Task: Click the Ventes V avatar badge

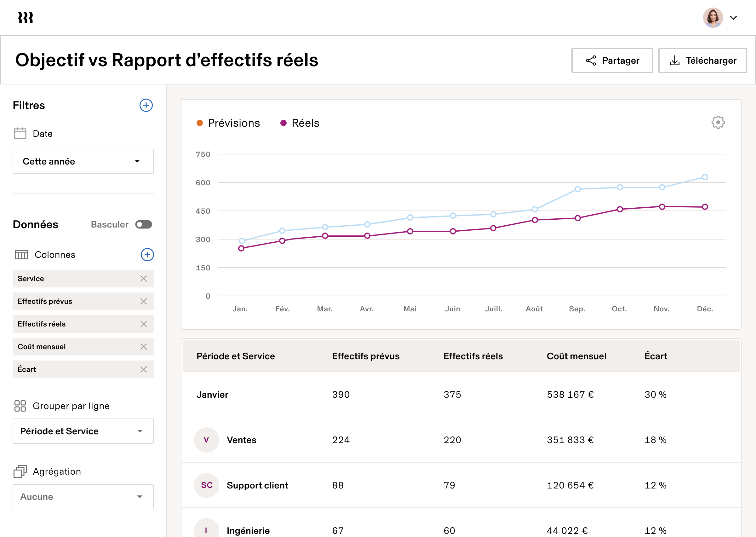Action: coord(206,440)
